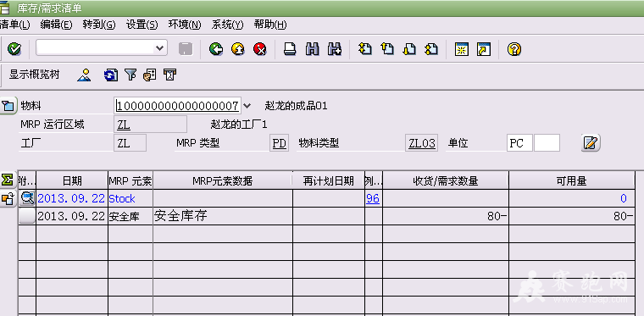Click the funnel-box display filter icon

tap(169, 75)
